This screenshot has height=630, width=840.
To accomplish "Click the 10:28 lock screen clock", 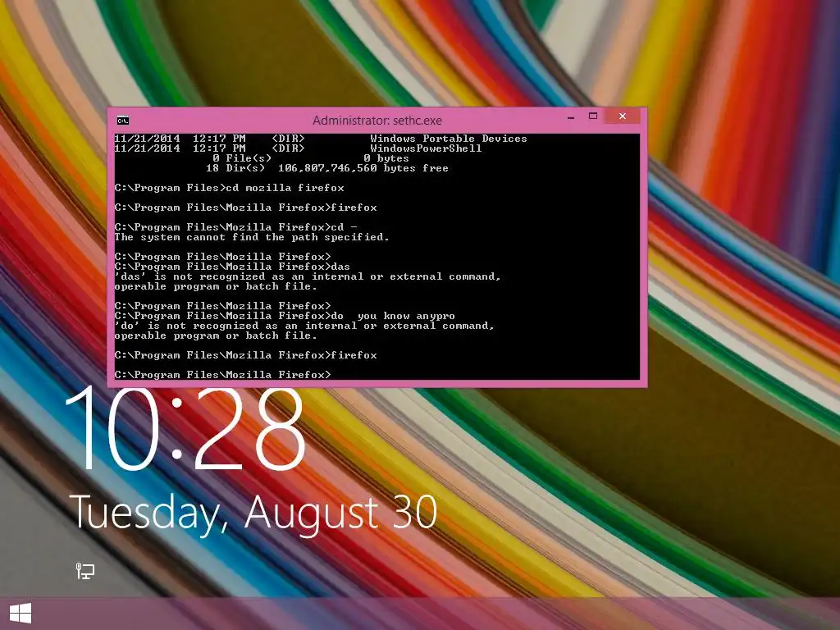I will 185,429.
